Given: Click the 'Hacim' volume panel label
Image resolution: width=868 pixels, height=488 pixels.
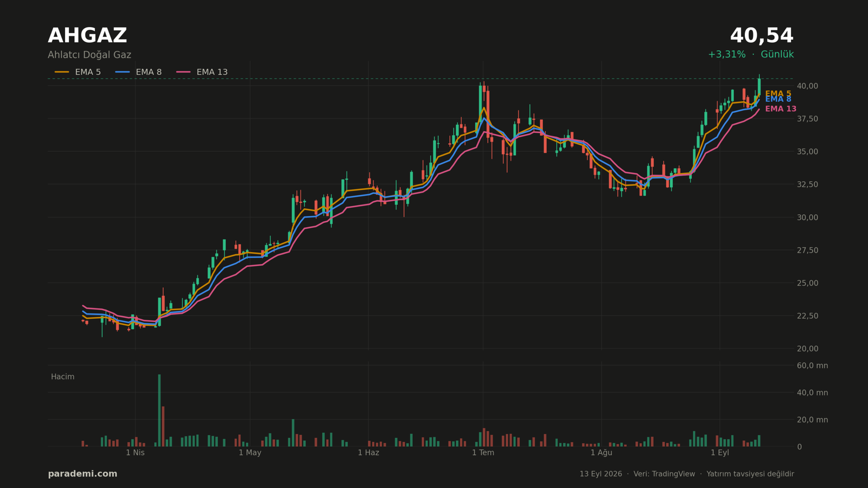Looking at the screenshot, I should pos(62,377).
